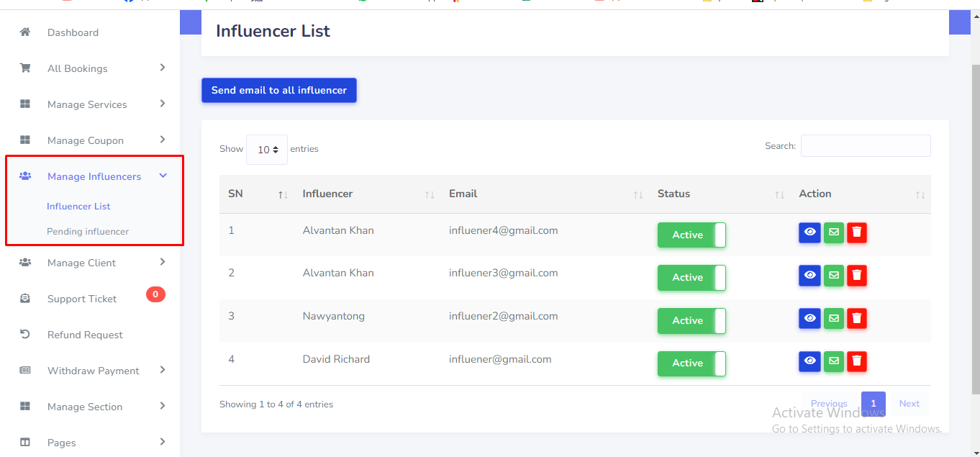980x457 pixels.
Task: Delete David Richard using the red trash icon
Action: 856,361
